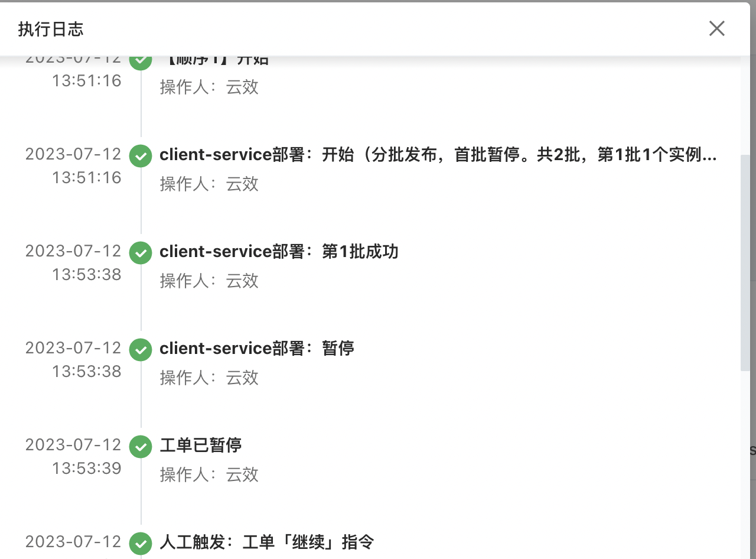Click green check icon beside 部署：开始 entry

pos(141,156)
